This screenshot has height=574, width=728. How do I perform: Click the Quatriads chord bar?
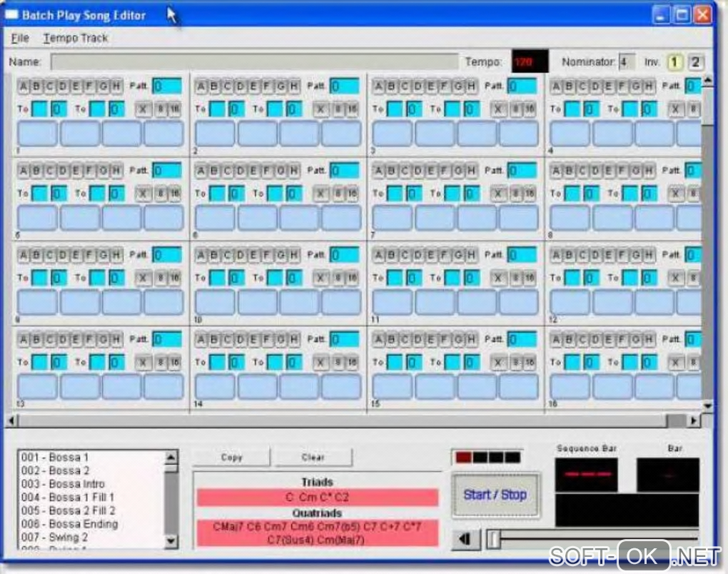317,533
